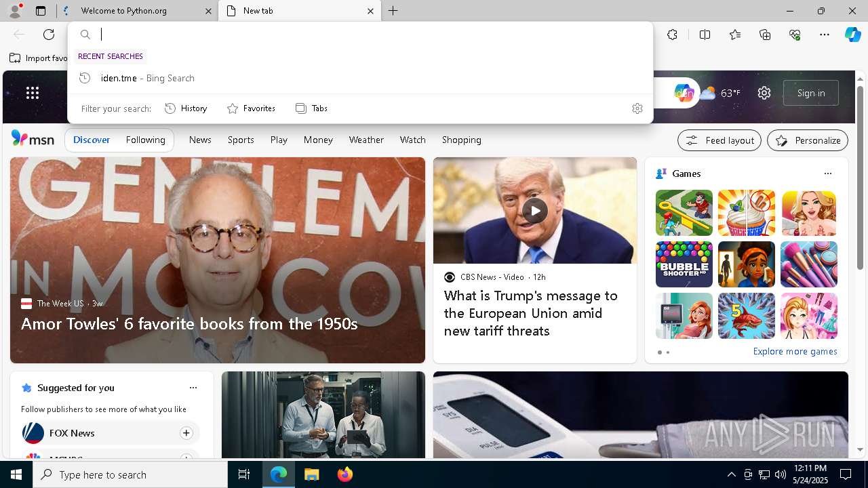868x488 pixels.
Task: Filter search by Tabs
Action: pyautogui.click(x=311, y=108)
